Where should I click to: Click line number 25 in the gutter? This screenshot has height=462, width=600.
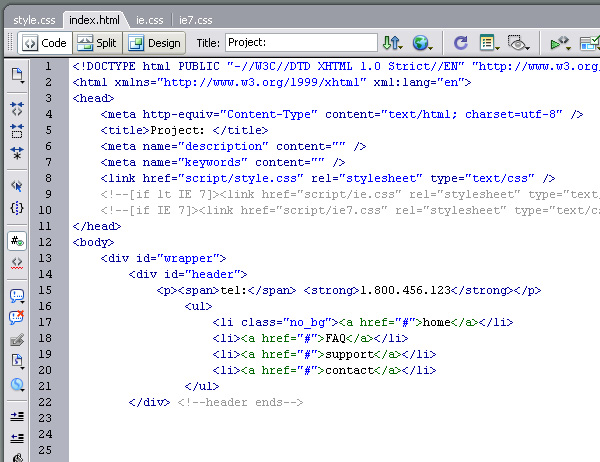click(45, 450)
